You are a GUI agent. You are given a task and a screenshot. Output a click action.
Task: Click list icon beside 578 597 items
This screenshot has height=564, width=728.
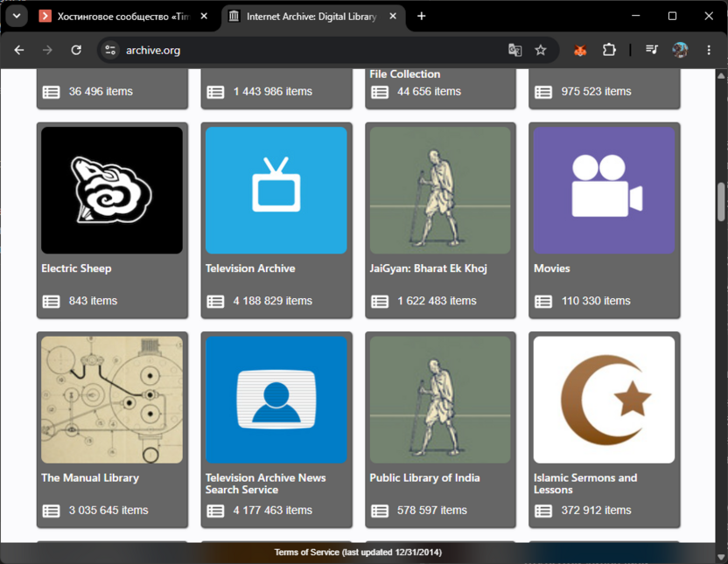click(x=380, y=511)
